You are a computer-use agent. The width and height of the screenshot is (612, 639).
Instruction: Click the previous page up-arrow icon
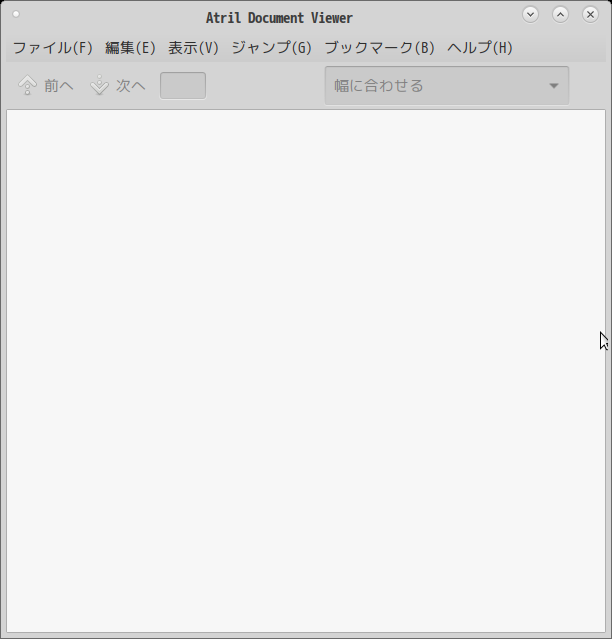[27, 85]
